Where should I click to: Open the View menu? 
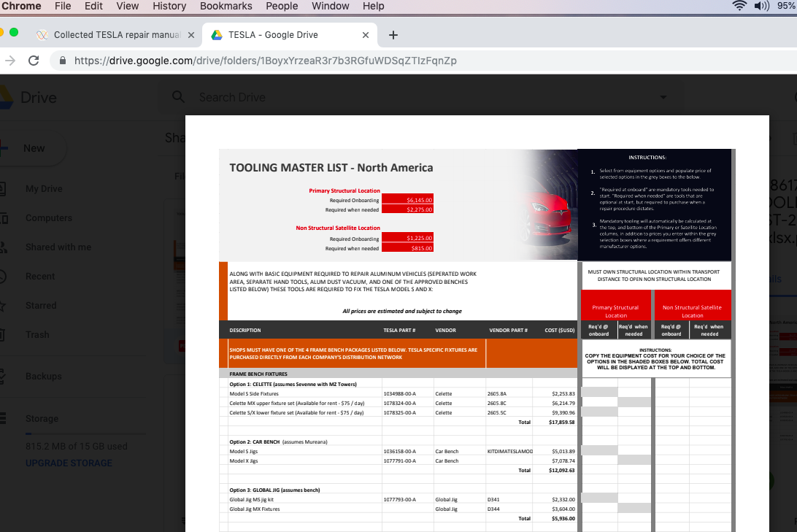pos(128,6)
